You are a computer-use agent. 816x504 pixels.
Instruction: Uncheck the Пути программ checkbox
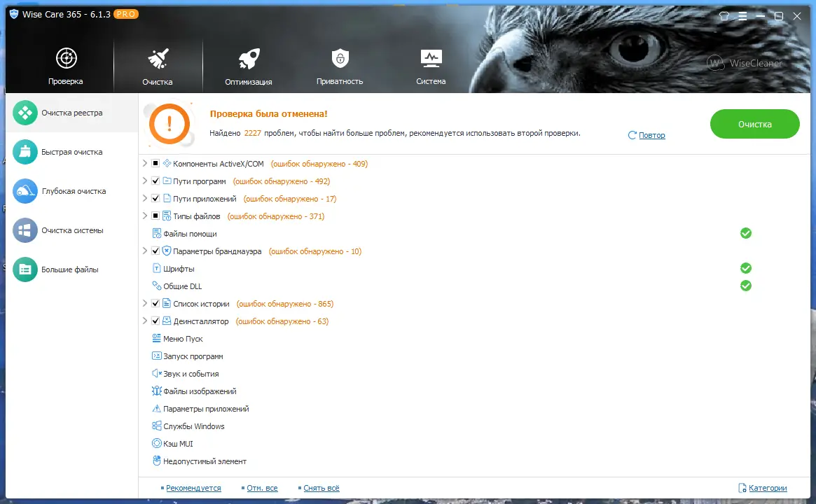[155, 181]
